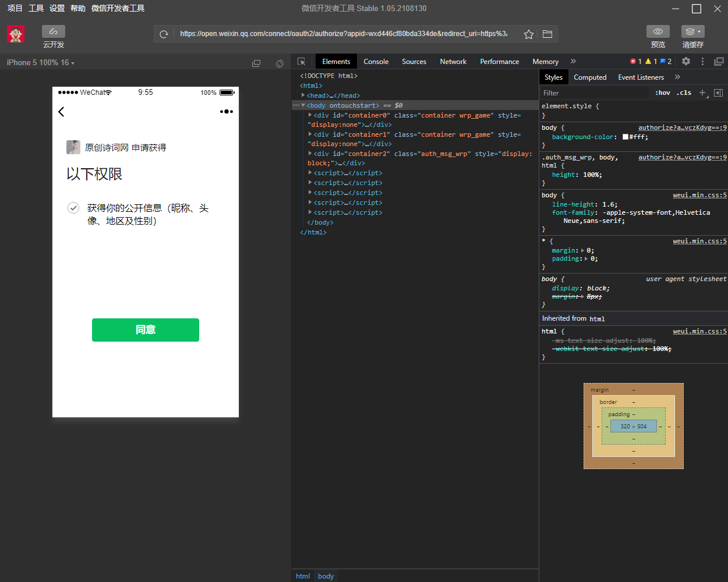Image resolution: width=728 pixels, height=582 pixels.
Task: Bookmark the URL with the star icon
Action: click(x=529, y=34)
